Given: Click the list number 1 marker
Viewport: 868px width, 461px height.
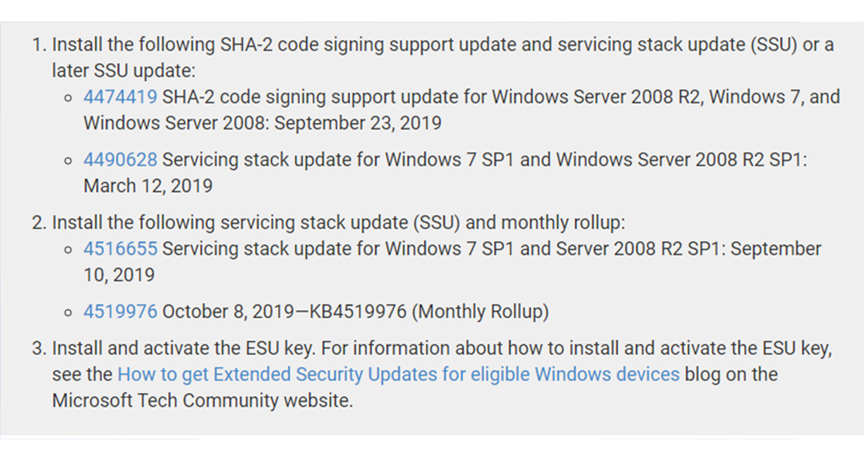Looking at the screenshot, I should coord(38,45).
